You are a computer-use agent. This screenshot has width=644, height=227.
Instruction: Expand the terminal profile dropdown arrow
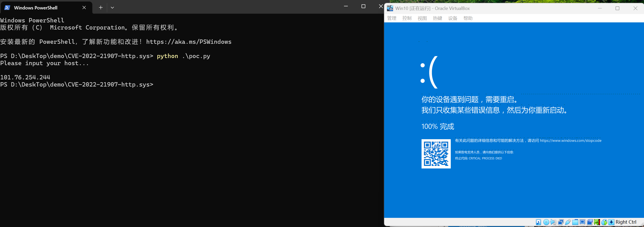tap(112, 8)
